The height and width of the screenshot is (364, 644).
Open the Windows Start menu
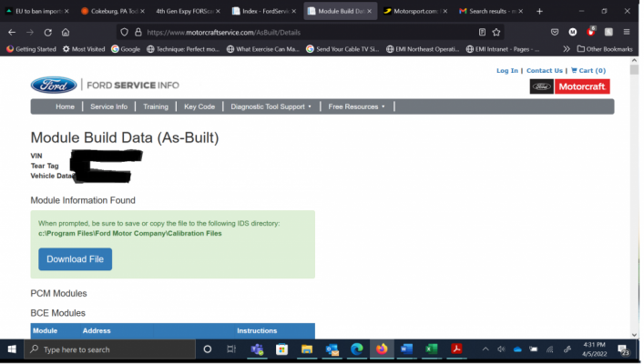click(x=12, y=349)
